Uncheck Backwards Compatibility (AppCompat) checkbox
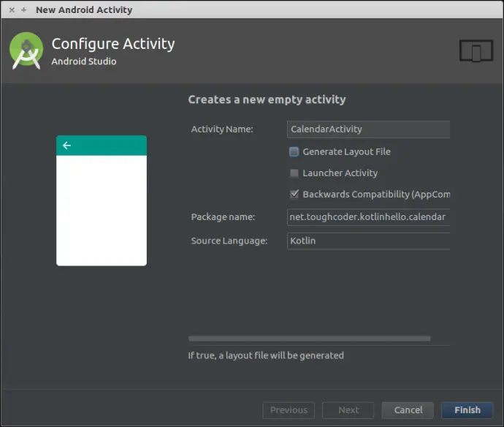Screen dimensions: 504x427 click(x=294, y=194)
